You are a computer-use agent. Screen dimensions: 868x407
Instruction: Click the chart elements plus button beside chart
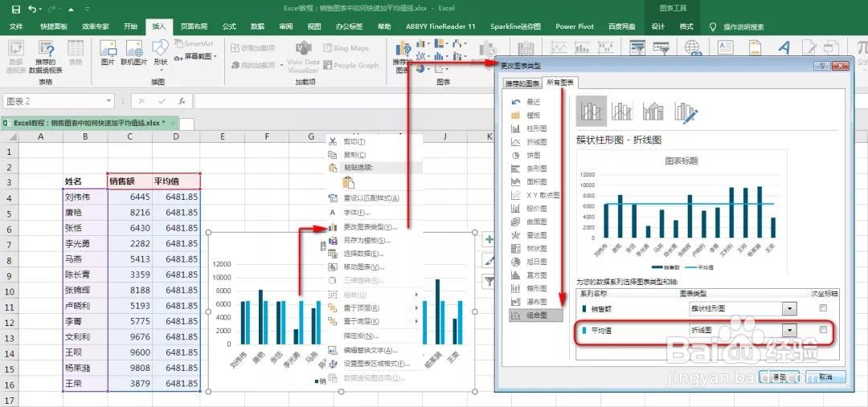click(x=489, y=239)
